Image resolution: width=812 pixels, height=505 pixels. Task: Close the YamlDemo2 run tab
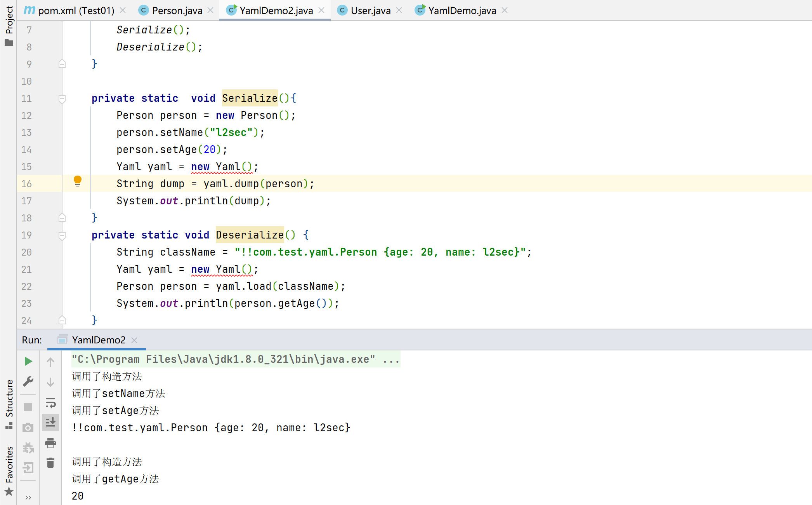coord(134,340)
